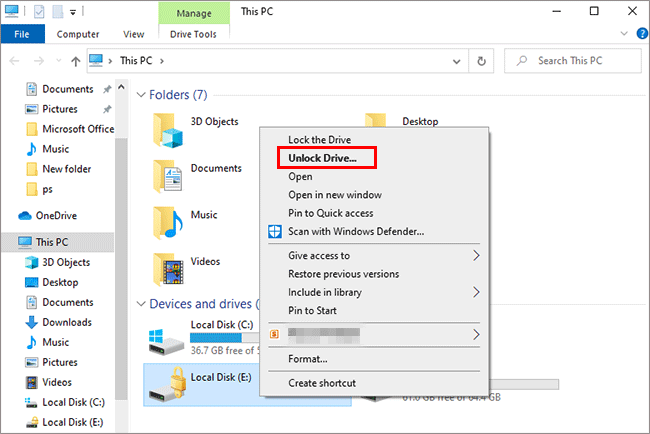Choose Unlock Drive... from the context menu
Screen dimensions: 650x434
point(322,158)
